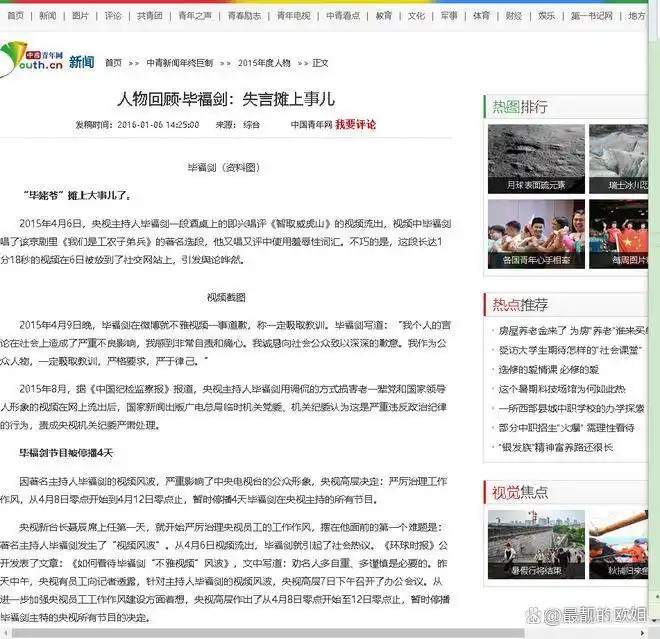Open 第一书记网 in the top navigation
The height and width of the screenshot is (639, 660).
pyautogui.click(x=592, y=16)
